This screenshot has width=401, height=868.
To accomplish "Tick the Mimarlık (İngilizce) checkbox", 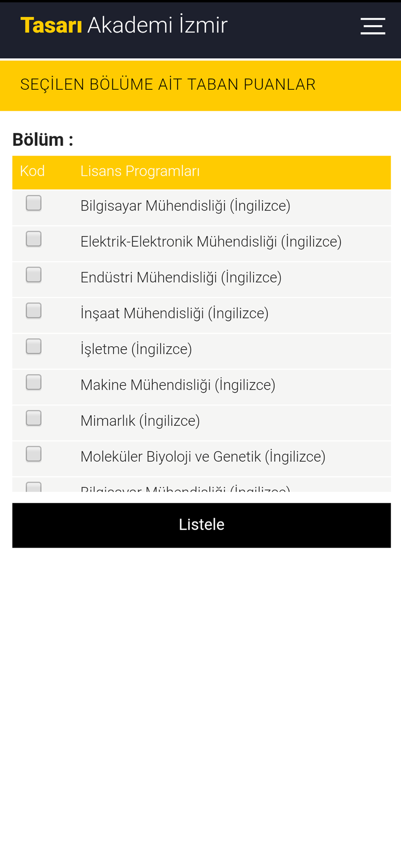I will [33, 418].
